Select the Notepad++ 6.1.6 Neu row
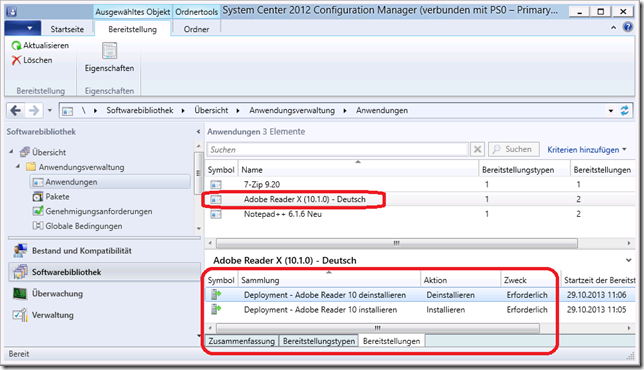Image resolution: width=644 pixels, height=370 pixels. coord(420,214)
